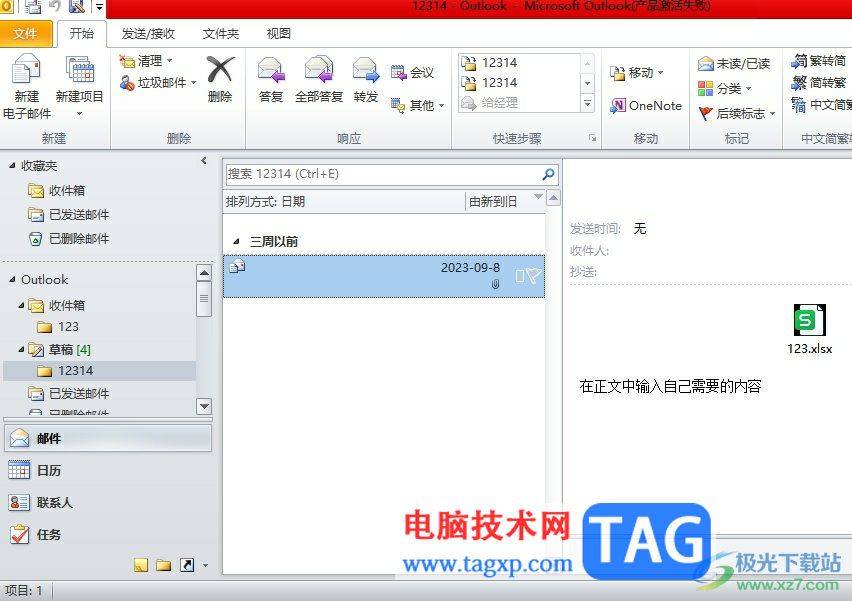Click the More (其他) respond icon
Image resolution: width=852 pixels, height=601 pixels.
click(x=398, y=105)
